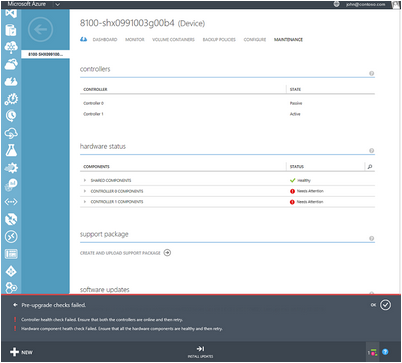The width and height of the screenshot is (402, 363).
Task: Click the Active state value
Action: click(x=295, y=114)
